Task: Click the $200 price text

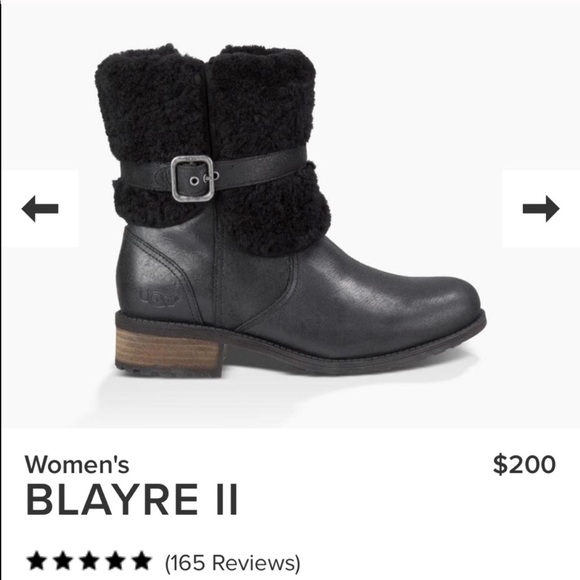Action: (525, 465)
